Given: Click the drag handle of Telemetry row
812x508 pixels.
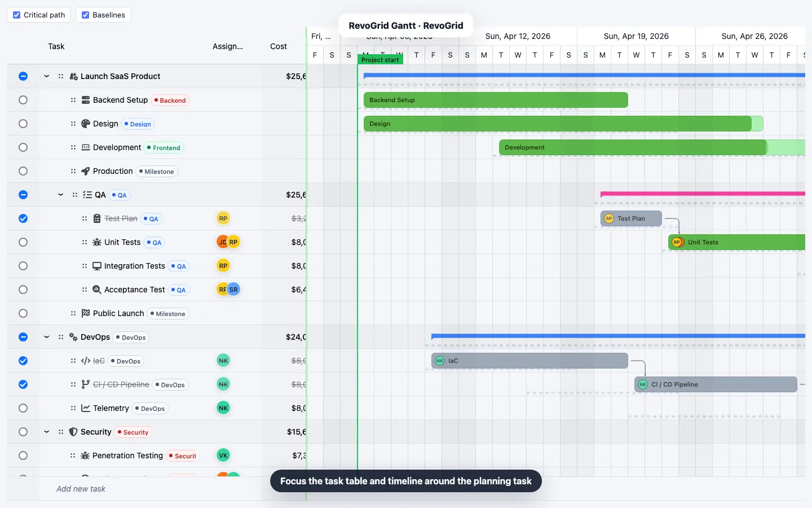Looking at the screenshot, I should pyautogui.click(x=73, y=408).
